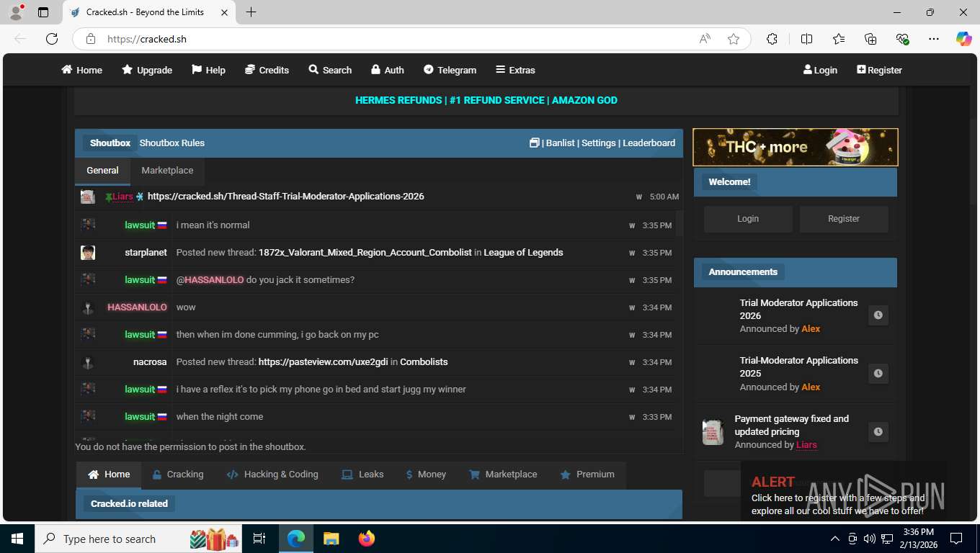The image size is (980, 553).
Task: Open the Valorant combolist thread link
Action: click(x=365, y=253)
